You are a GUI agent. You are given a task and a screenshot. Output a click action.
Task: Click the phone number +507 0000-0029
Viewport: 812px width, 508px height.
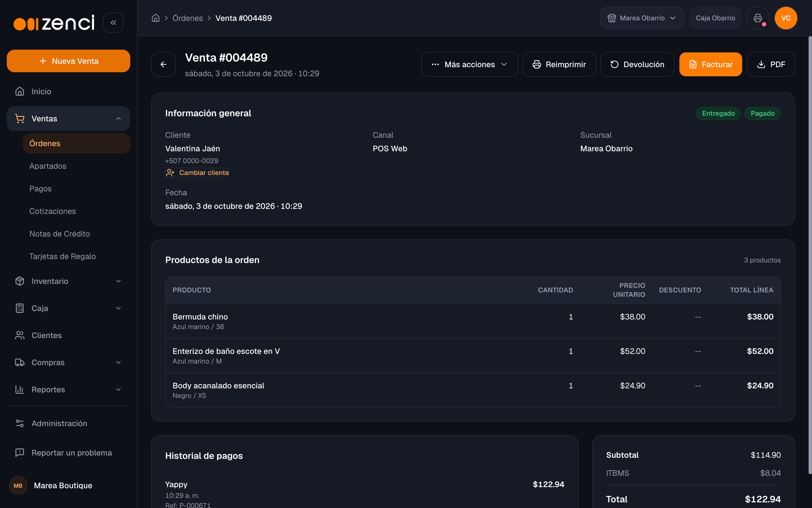[x=192, y=161]
